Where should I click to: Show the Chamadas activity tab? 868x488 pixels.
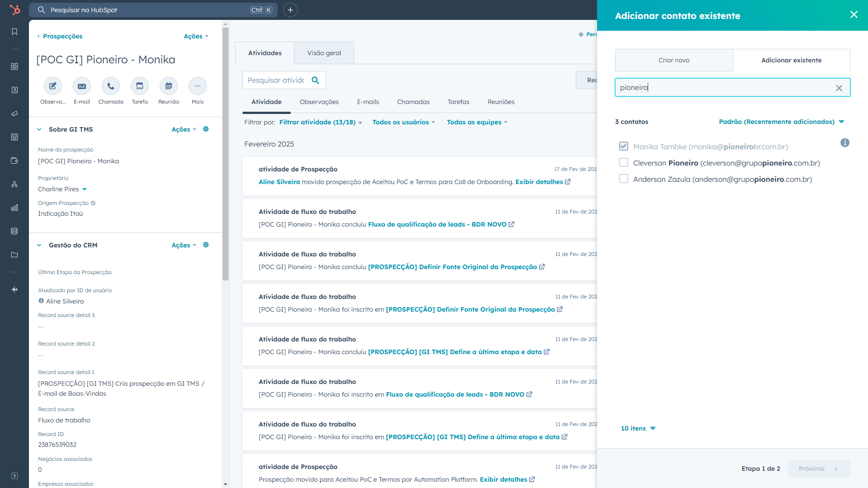point(413,102)
